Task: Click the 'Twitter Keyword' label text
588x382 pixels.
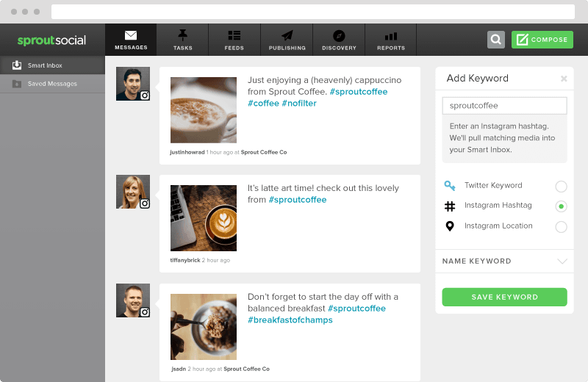Action: pyautogui.click(x=493, y=185)
